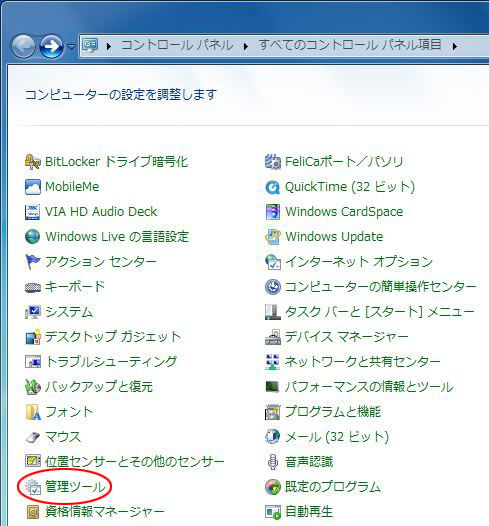This screenshot has height=526, width=489.
Task: Click the greyed-out back navigation button
Action: point(23,46)
